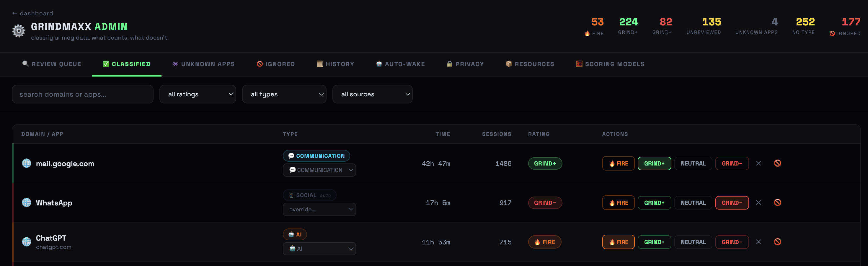Open the Privacy tab
The image size is (868, 266).
coord(465,64)
